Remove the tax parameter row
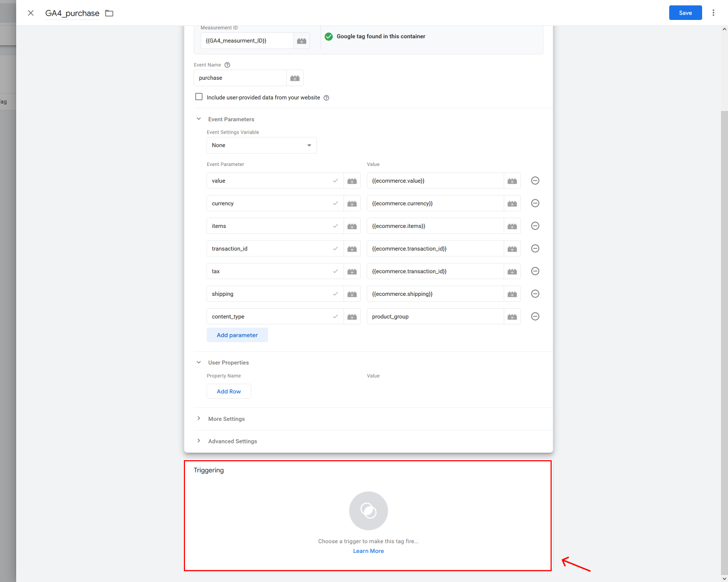Viewport: 728px width, 582px height. [535, 271]
